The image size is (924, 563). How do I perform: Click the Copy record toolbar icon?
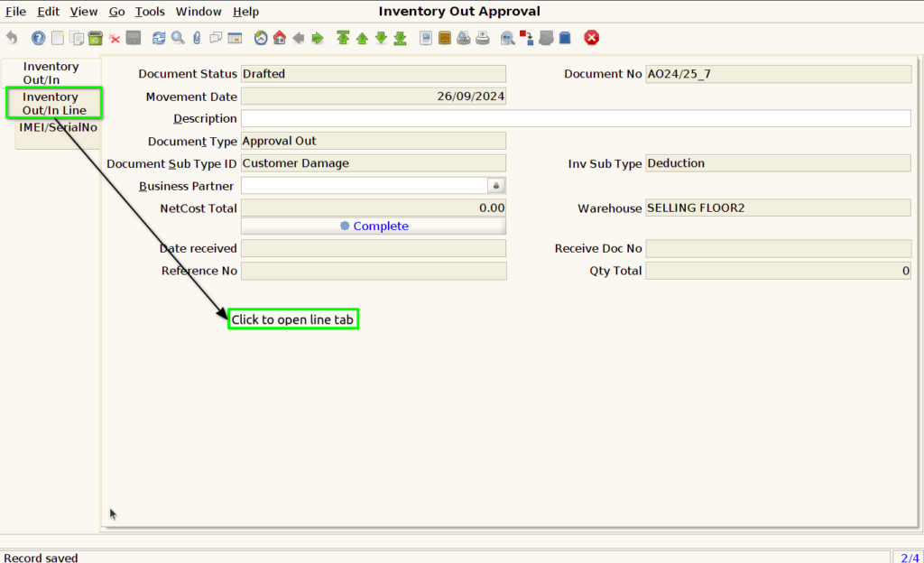point(76,38)
